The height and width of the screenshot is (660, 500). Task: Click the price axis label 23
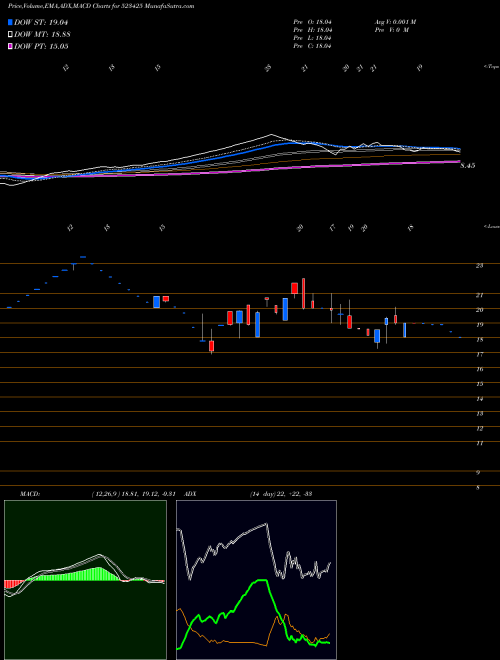479,266
